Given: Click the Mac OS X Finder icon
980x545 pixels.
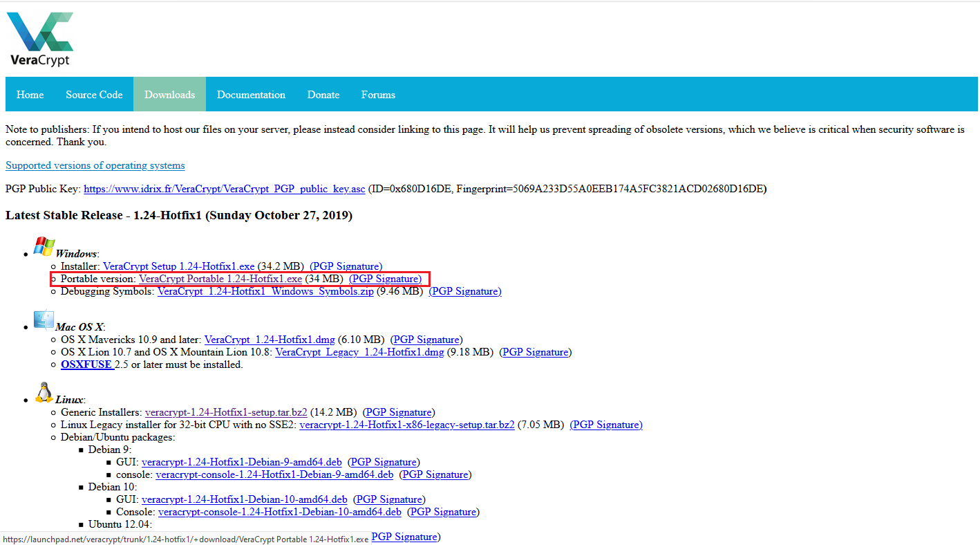Looking at the screenshot, I should [44, 320].
